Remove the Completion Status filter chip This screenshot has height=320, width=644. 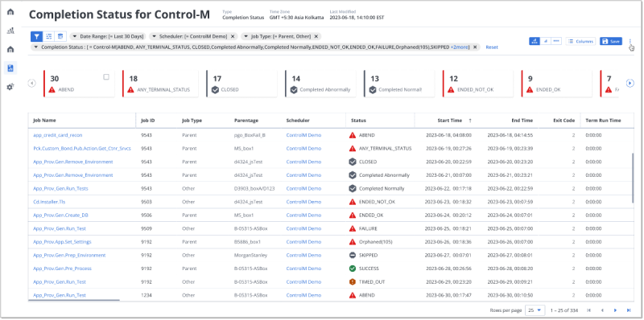475,47
